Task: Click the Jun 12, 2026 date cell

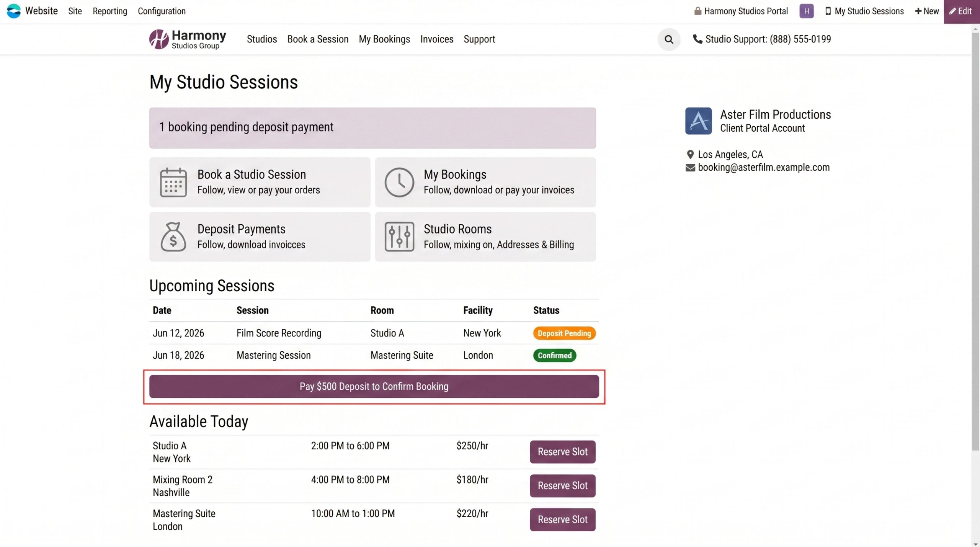Action: coord(178,333)
